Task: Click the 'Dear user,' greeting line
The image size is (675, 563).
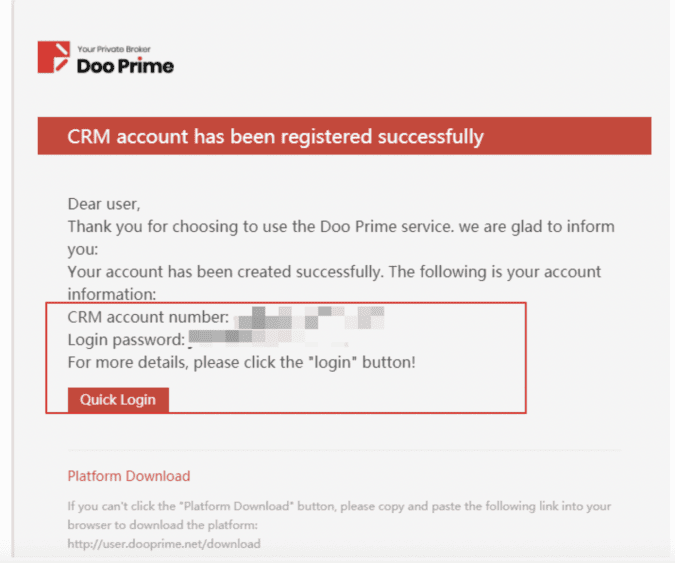Action: [x=104, y=204]
